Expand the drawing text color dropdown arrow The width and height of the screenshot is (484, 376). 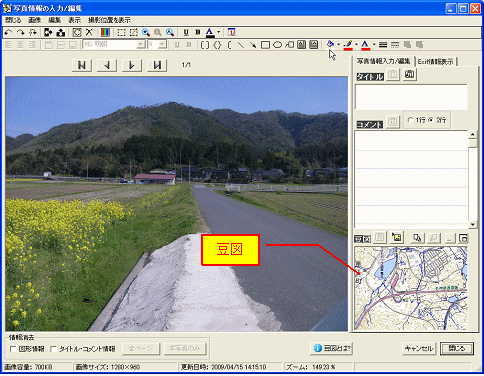click(x=374, y=44)
